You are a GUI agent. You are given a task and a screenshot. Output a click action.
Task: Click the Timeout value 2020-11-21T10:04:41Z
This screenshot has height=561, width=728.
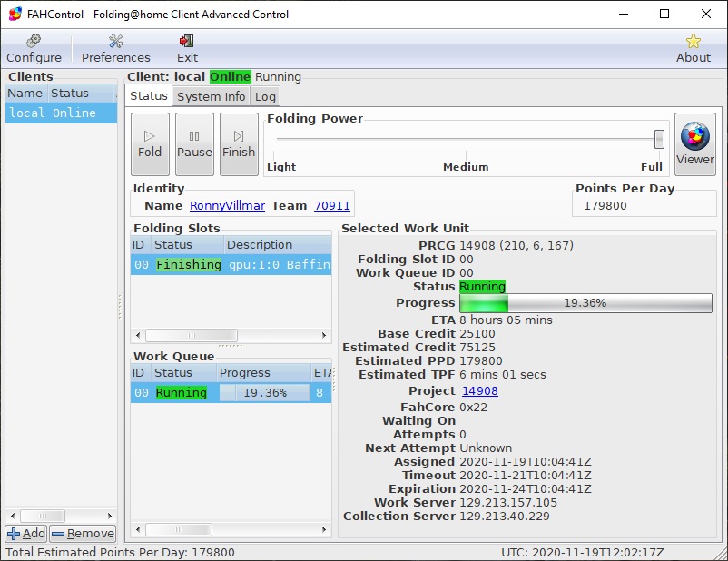tap(526, 475)
